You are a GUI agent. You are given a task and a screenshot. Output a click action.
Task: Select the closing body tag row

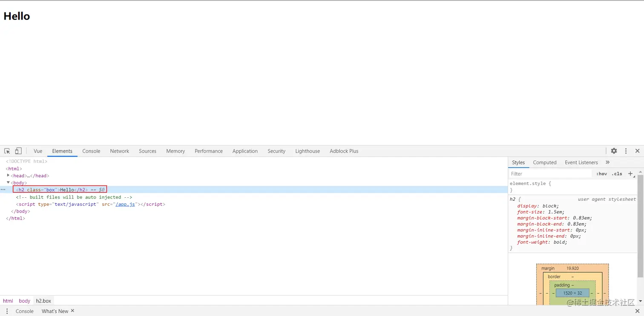[20, 211]
